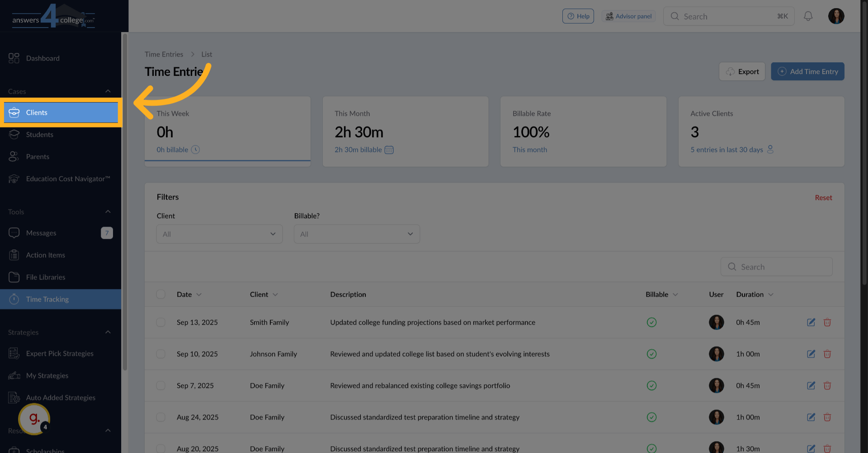
Task: Open the user profile avatar menu
Action: point(836,16)
